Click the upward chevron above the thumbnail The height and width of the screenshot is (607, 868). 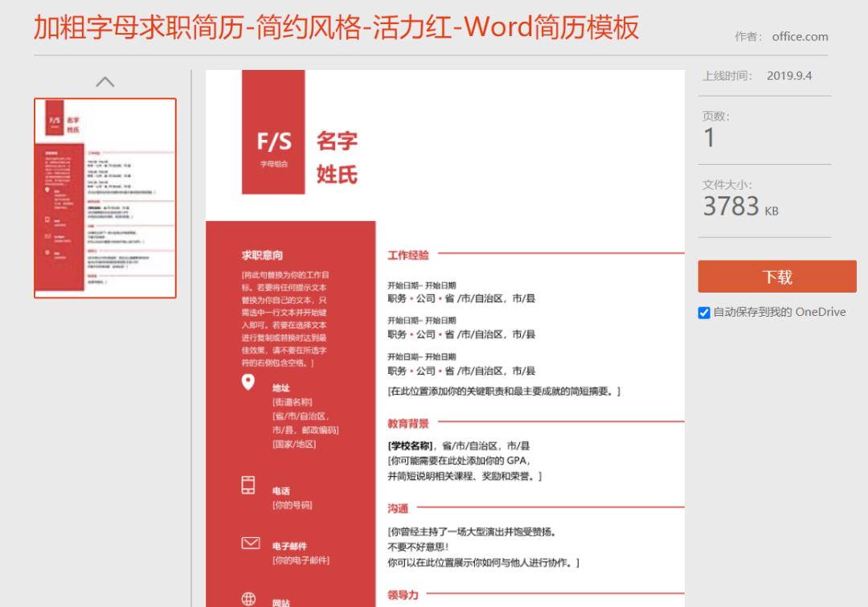pos(105,81)
